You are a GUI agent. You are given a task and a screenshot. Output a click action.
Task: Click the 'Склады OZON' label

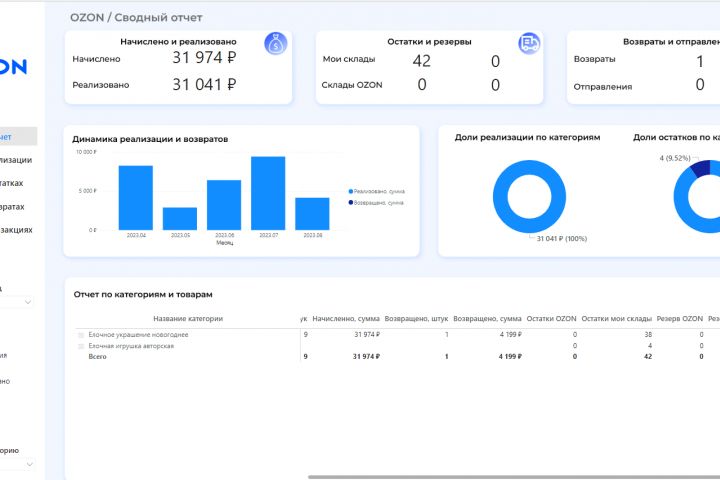(352, 85)
